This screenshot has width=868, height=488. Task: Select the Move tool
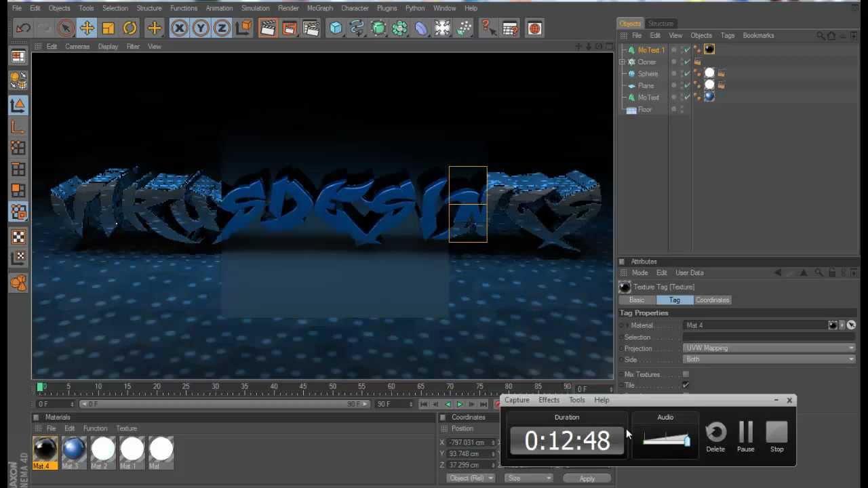coord(87,28)
